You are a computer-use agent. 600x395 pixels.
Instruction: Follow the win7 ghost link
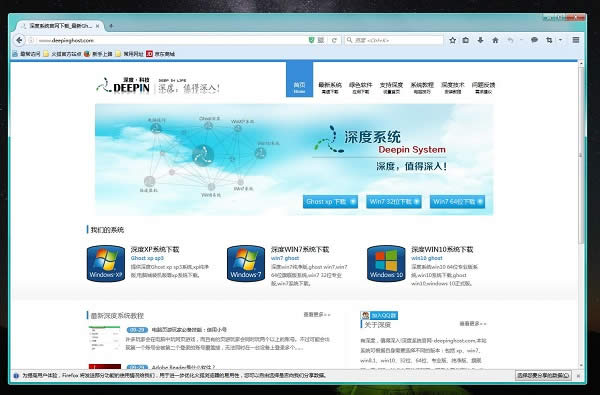285,258
